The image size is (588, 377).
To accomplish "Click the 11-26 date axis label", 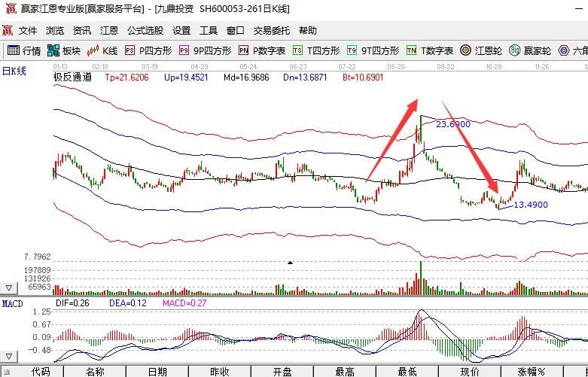I will coord(542,67).
